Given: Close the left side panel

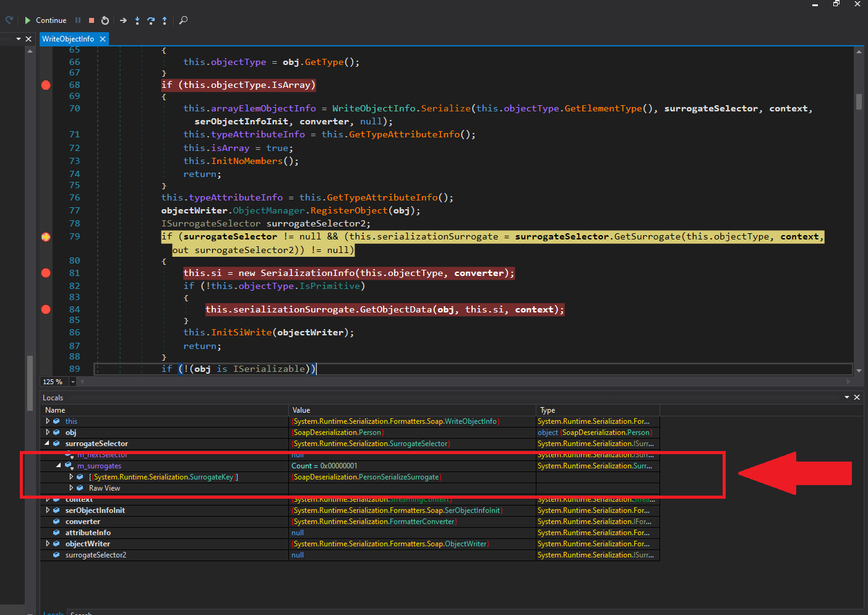Looking at the screenshot, I should click(x=28, y=39).
